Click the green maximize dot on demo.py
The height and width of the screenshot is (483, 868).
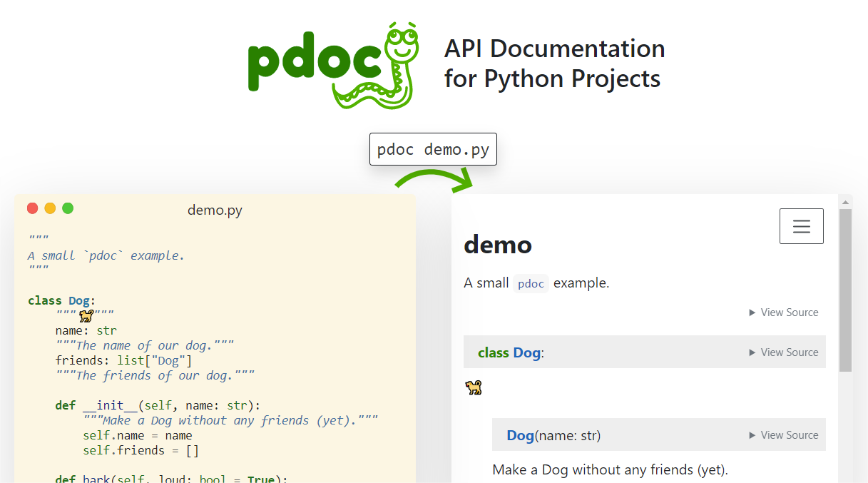(68, 208)
